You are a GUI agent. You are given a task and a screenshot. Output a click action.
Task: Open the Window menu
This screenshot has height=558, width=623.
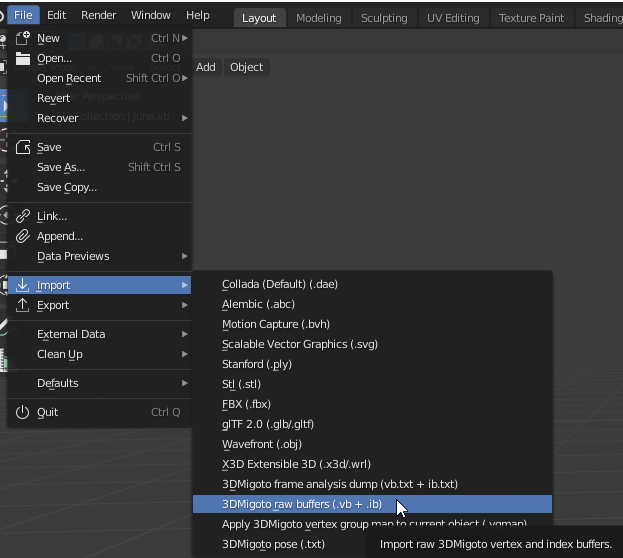click(x=151, y=15)
